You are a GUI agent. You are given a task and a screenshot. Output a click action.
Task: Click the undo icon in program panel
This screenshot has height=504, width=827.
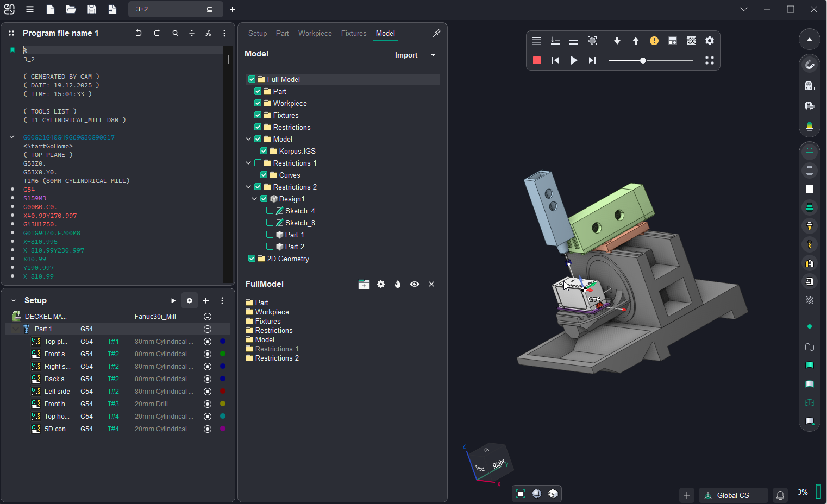(139, 33)
